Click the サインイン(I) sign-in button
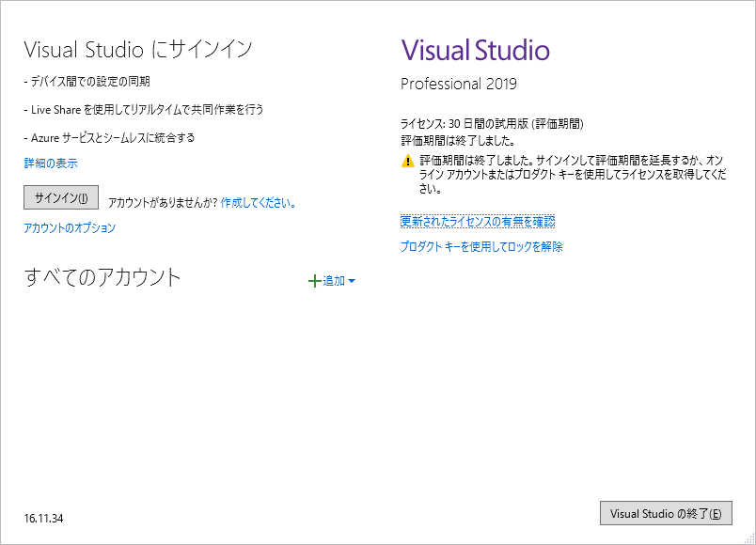Screen dimensions: 756x545 (x=61, y=197)
